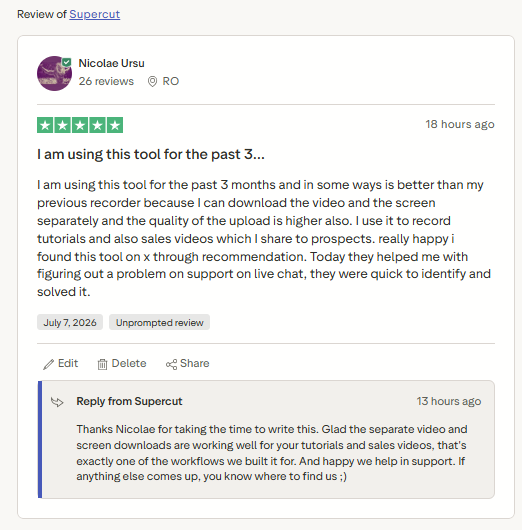Image resolution: width=522 pixels, height=530 pixels.
Task: Click the reply arrow icon beside Supercut reply
Action: pos(57,402)
